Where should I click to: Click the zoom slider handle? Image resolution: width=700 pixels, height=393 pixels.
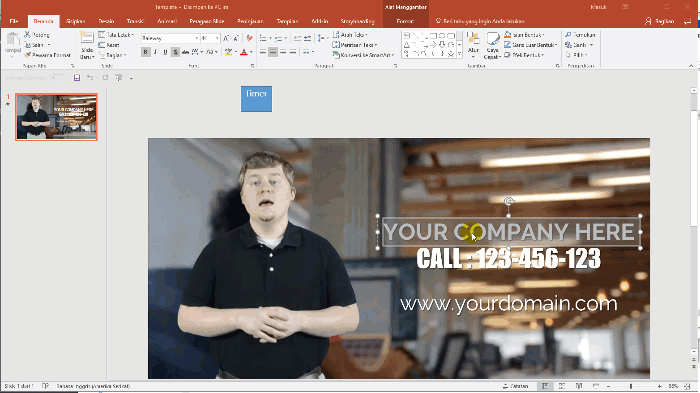click(x=631, y=386)
